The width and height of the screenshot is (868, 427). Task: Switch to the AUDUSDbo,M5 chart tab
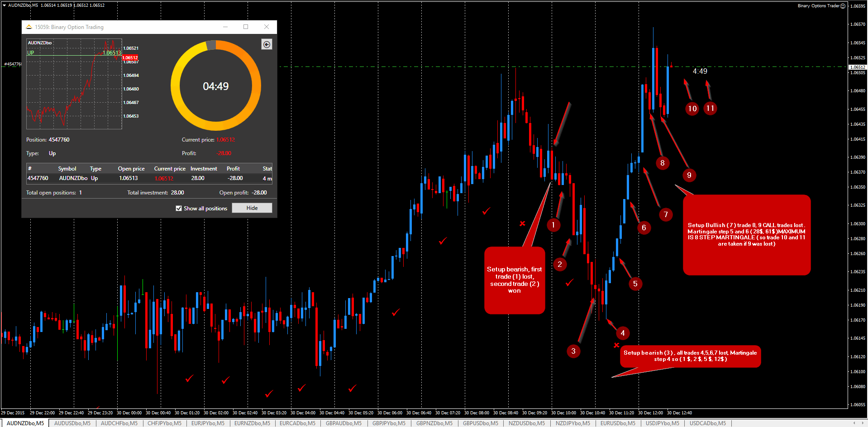tap(72, 423)
